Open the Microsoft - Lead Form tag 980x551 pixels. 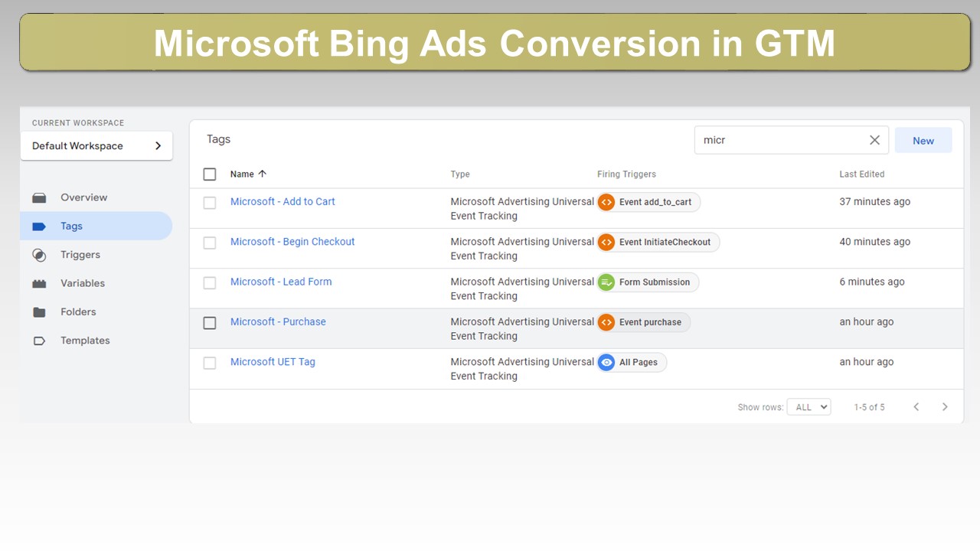click(281, 282)
